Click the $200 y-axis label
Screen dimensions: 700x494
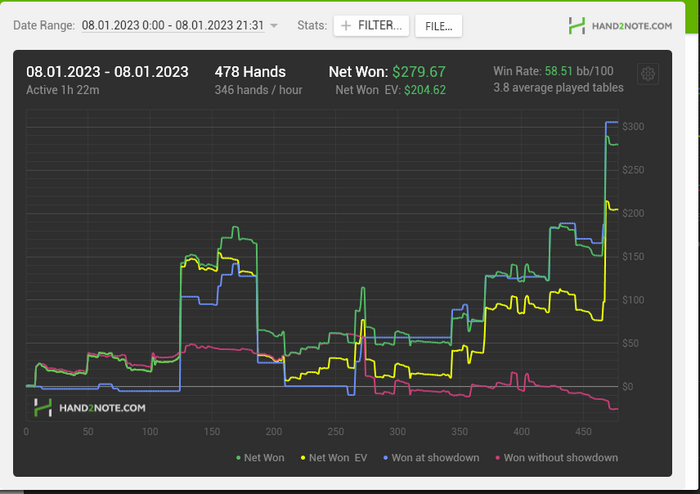(x=633, y=213)
